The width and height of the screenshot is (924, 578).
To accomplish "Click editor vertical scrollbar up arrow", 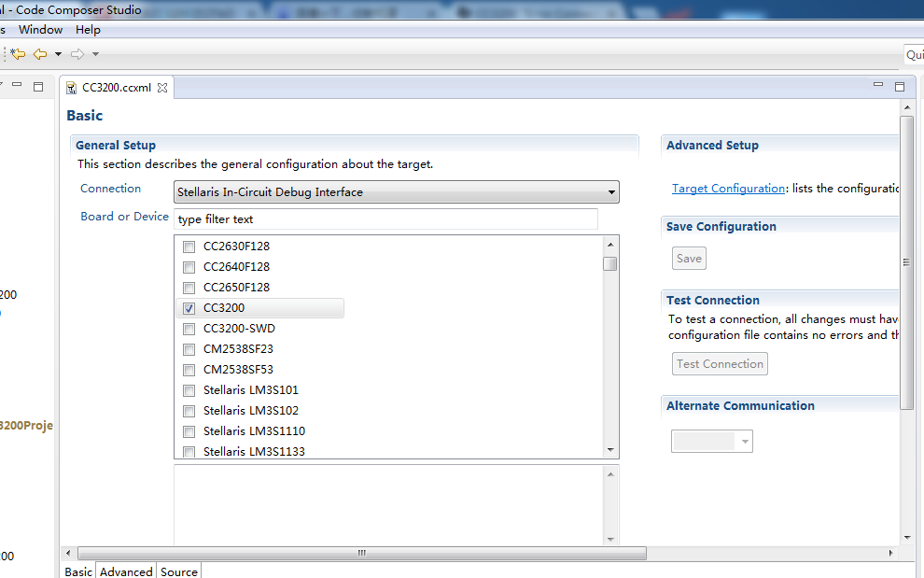I will (x=907, y=107).
